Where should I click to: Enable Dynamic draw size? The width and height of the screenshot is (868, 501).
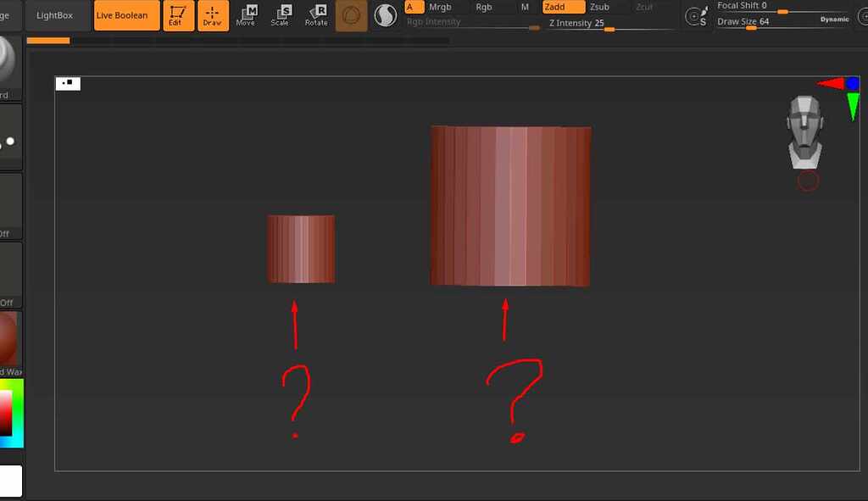point(835,18)
